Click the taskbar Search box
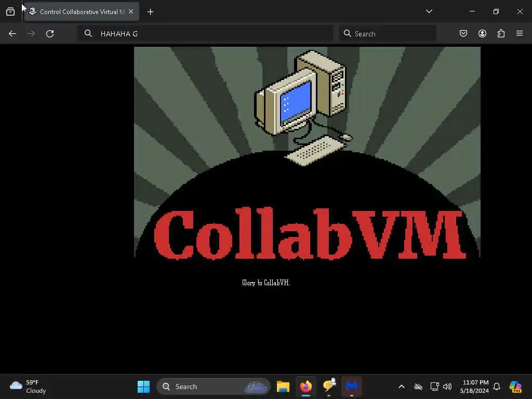The height and width of the screenshot is (399, 532). tap(214, 387)
